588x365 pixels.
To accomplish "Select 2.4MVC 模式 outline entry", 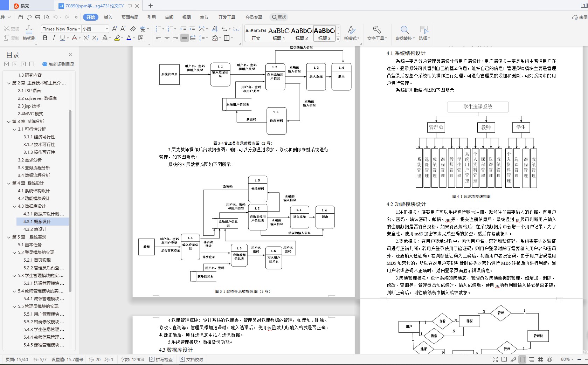I will 30,114.
